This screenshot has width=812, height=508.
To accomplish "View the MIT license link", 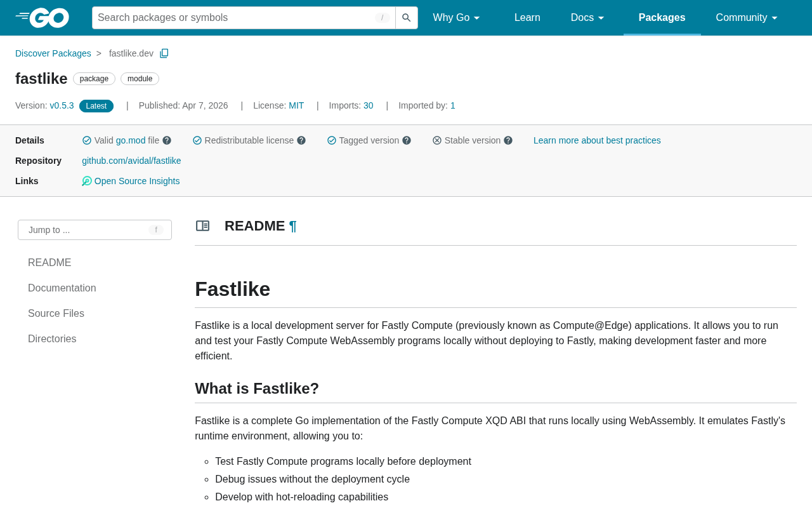I will (x=296, y=105).
